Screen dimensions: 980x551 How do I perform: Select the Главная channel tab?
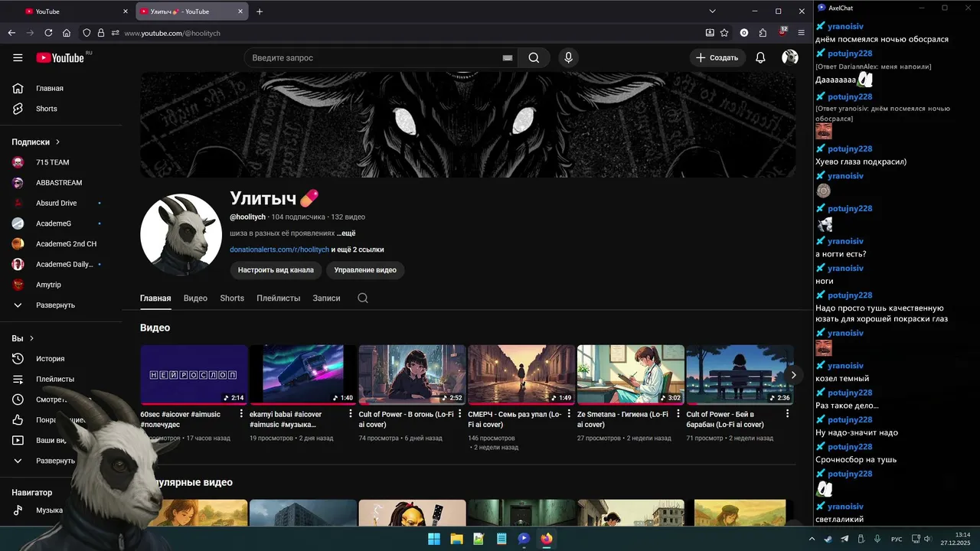(x=155, y=298)
